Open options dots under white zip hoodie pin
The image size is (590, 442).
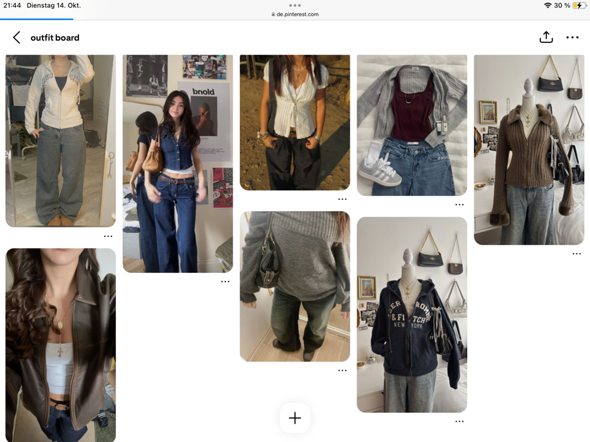point(108,236)
